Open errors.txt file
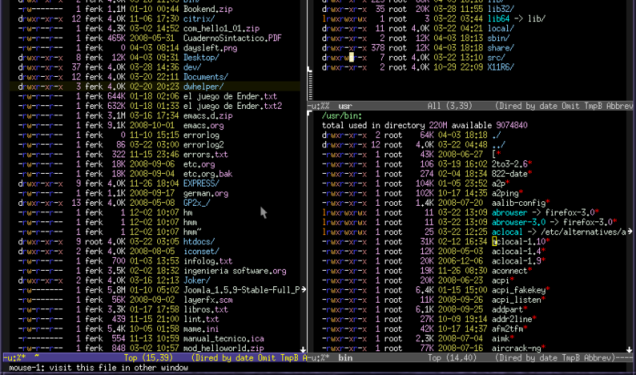The height and width of the screenshot is (375, 636). [x=205, y=154]
